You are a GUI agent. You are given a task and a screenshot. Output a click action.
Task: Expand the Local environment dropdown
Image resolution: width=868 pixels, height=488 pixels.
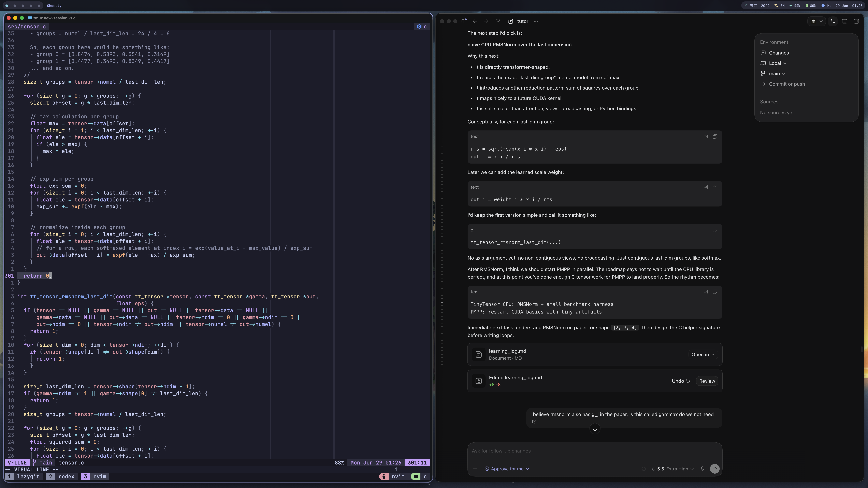point(773,63)
